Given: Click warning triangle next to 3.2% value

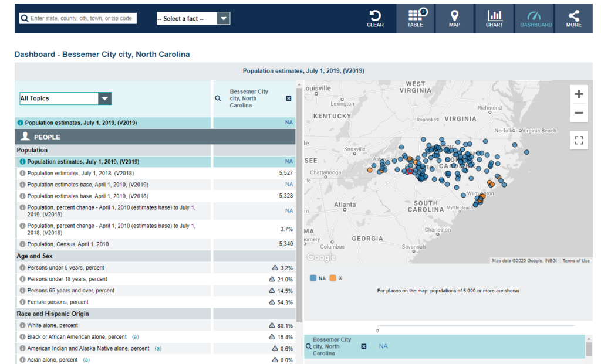Looking at the screenshot, I should coord(275,267).
